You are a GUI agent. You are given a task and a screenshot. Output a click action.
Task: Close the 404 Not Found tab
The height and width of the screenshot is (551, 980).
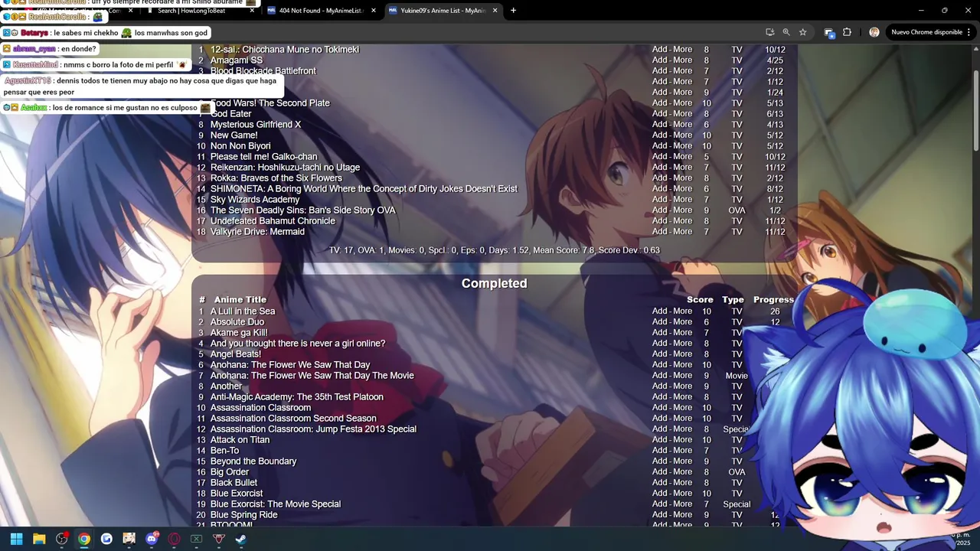(x=374, y=11)
